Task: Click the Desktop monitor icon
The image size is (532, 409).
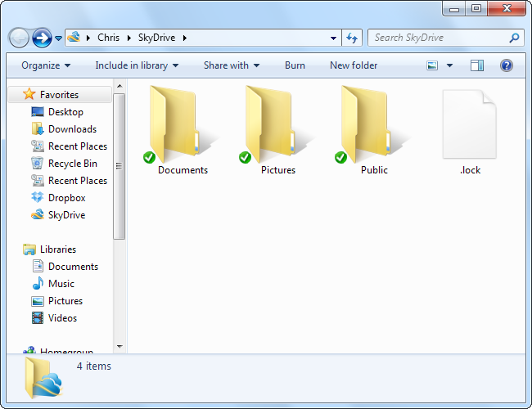Action: (x=38, y=112)
